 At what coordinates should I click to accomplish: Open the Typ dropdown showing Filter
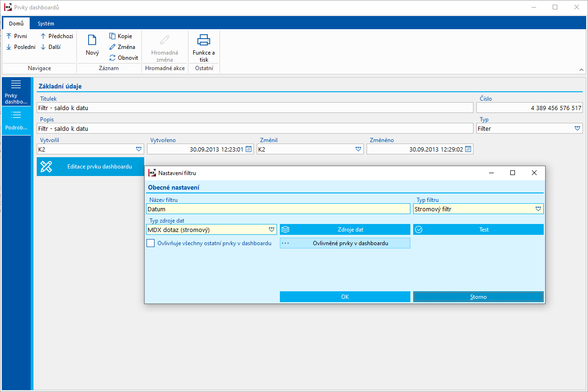point(577,128)
